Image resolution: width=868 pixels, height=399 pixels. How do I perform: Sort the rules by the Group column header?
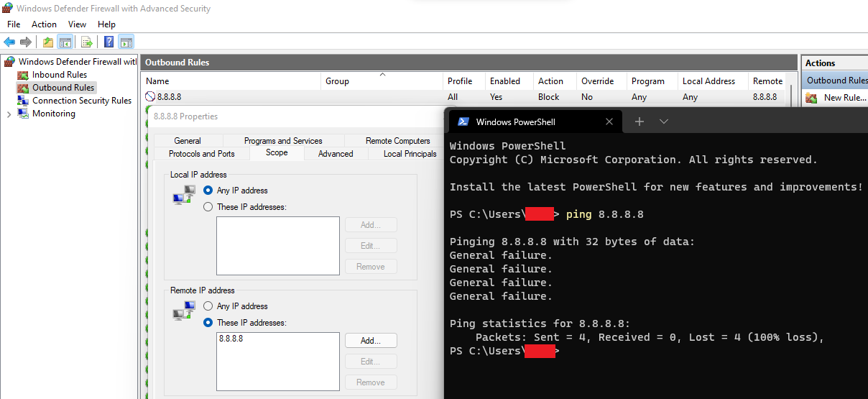pyautogui.click(x=337, y=81)
